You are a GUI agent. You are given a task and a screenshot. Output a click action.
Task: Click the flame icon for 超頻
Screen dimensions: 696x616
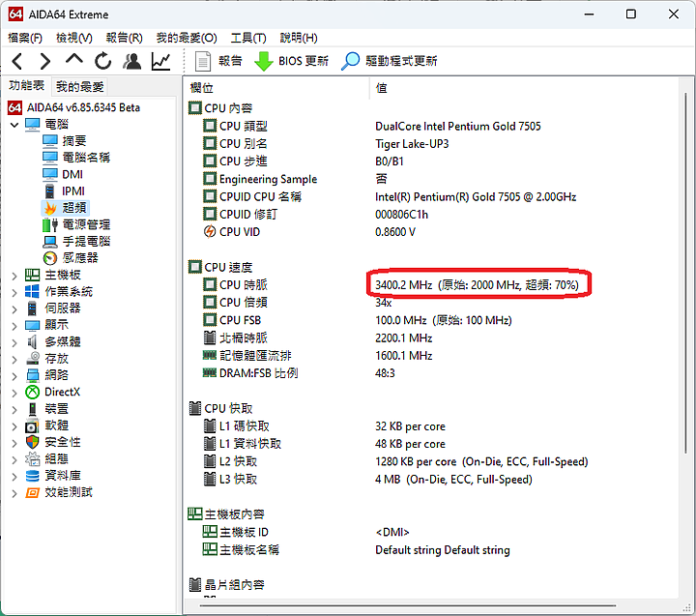50,208
